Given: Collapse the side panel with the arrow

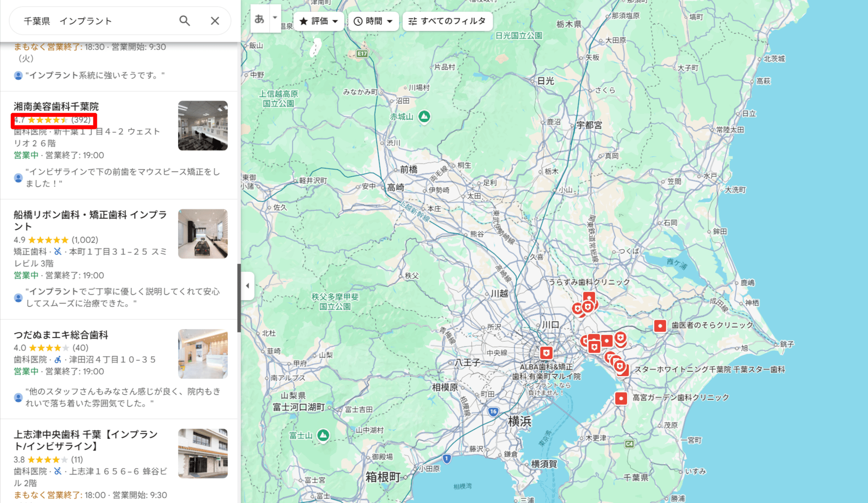Looking at the screenshot, I should click(x=248, y=286).
